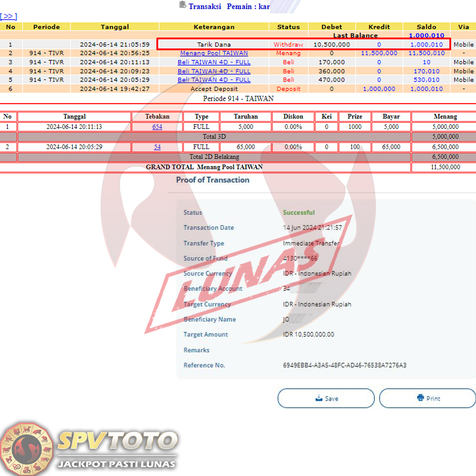This screenshot has height=476, width=476.
Task: Open Beli TAIWAN 4D link for 470,000 debit
Action: [x=214, y=79]
